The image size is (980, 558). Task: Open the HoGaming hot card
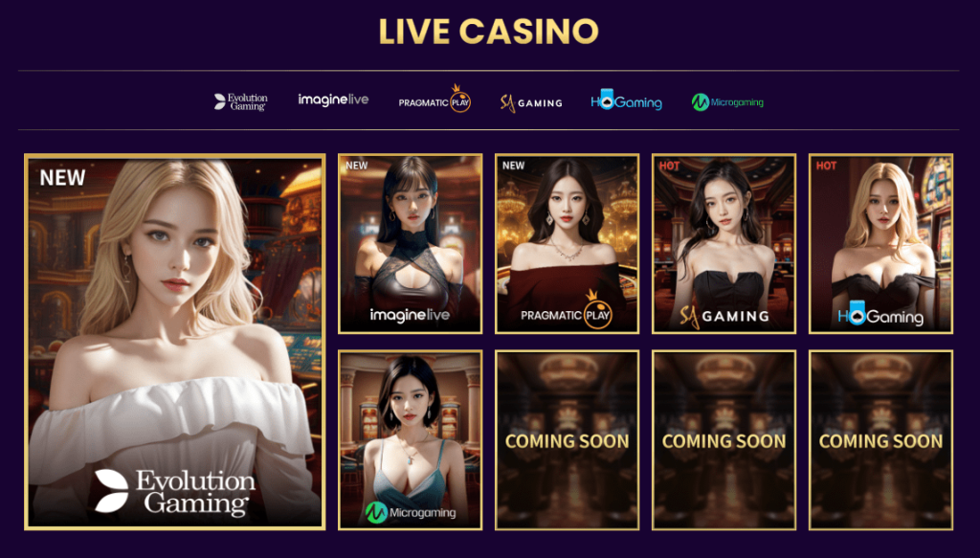pos(880,244)
